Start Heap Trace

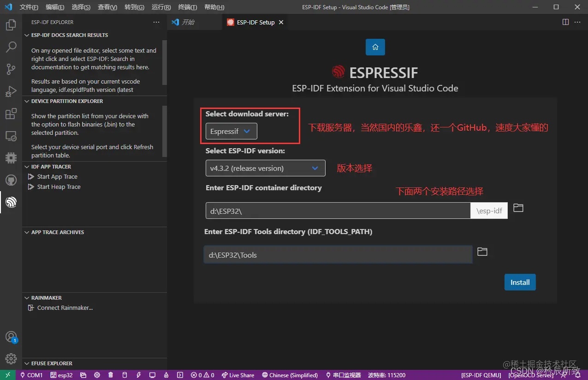[x=59, y=187]
